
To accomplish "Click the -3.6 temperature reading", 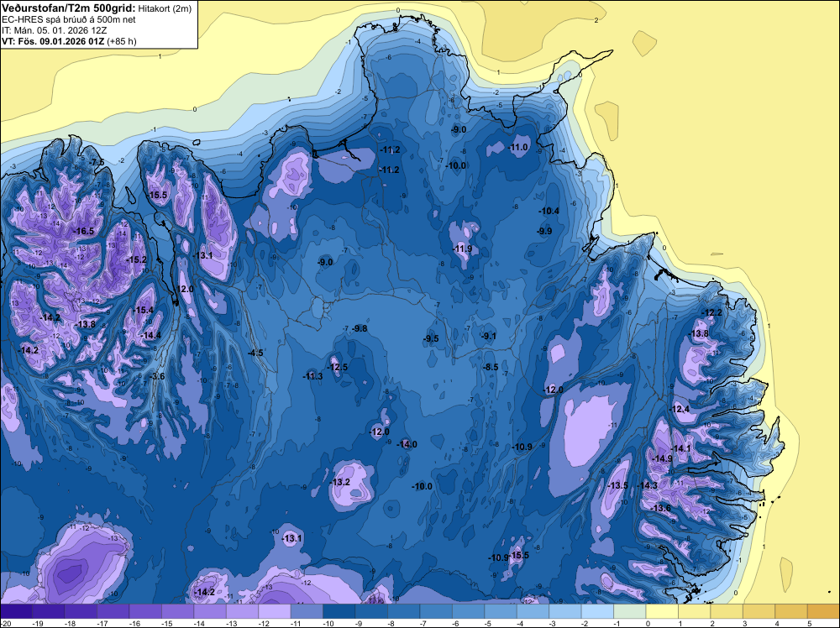I will [157, 376].
